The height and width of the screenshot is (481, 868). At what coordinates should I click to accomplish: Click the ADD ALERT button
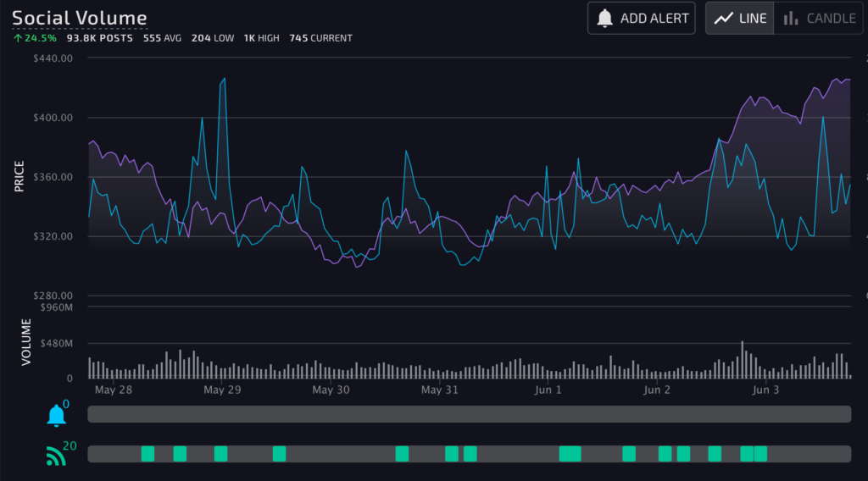coord(642,18)
